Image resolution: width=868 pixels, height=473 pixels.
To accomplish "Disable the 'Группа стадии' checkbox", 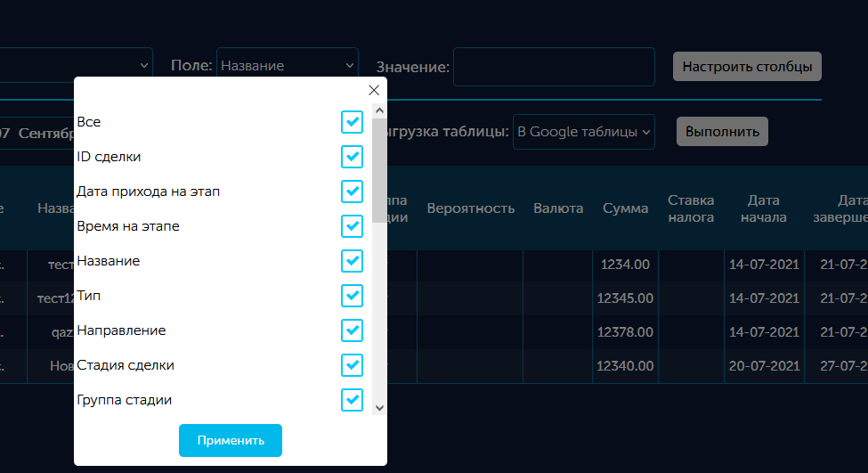I will point(352,400).
